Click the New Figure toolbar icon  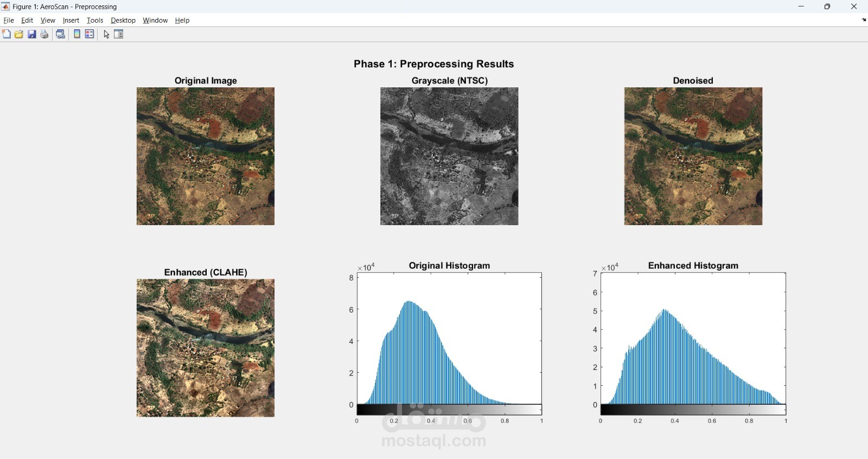(x=7, y=34)
